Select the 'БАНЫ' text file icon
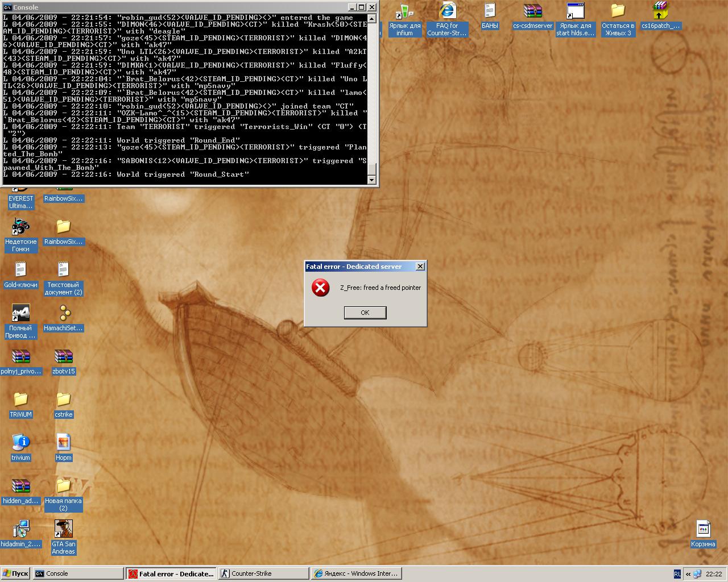 [x=490, y=17]
